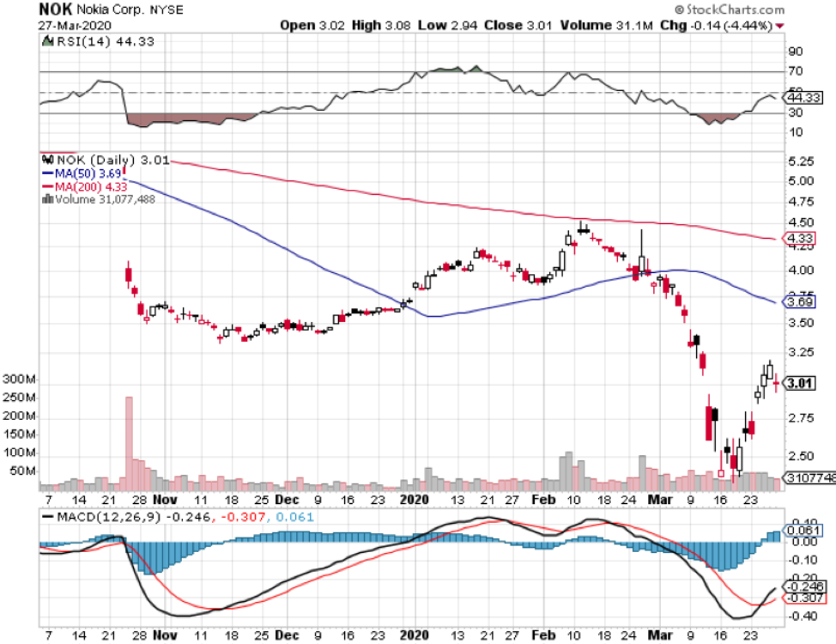Click the -0.10 MACD axis label
The height and width of the screenshot is (644, 836).
click(803, 560)
